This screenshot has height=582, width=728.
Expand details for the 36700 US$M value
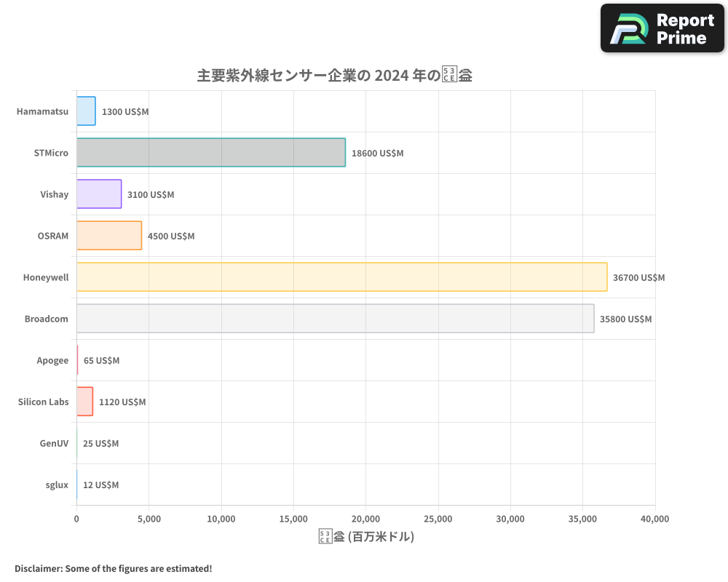(638, 277)
